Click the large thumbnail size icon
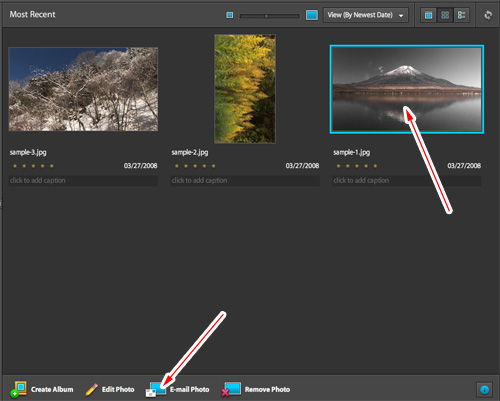500x401 pixels. pyautogui.click(x=312, y=15)
